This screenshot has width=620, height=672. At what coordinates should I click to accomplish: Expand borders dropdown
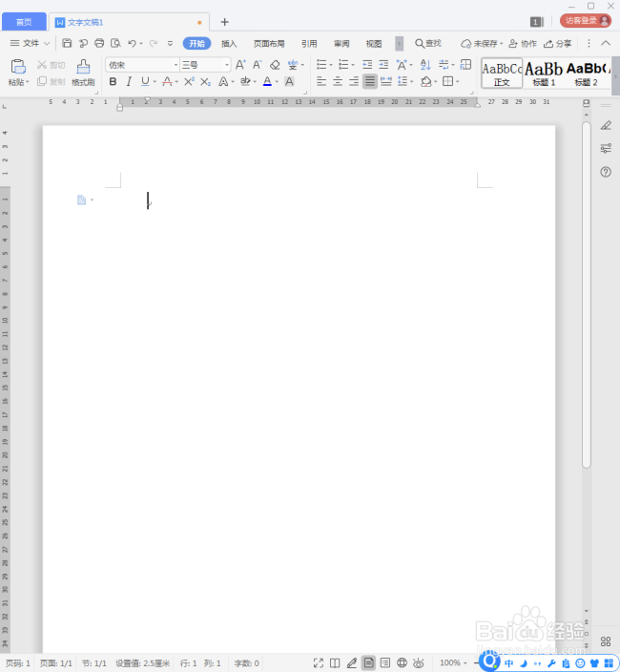click(457, 81)
